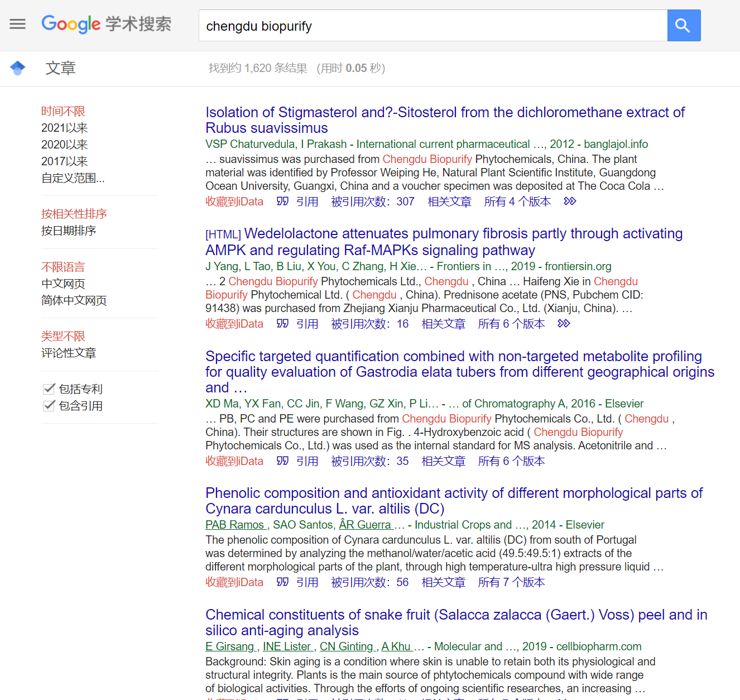Click the 找到约 1,620 条结果 result count text
This screenshot has height=700, width=740.
tap(258, 68)
